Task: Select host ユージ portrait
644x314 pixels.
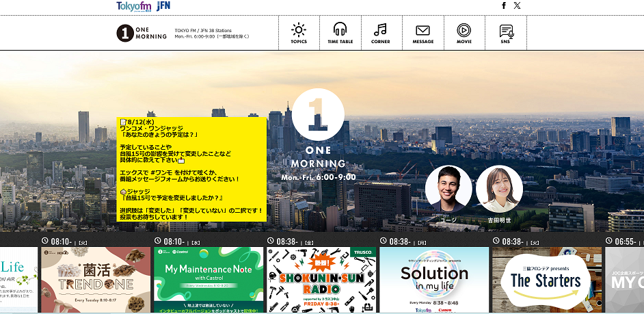Action: pyautogui.click(x=448, y=189)
